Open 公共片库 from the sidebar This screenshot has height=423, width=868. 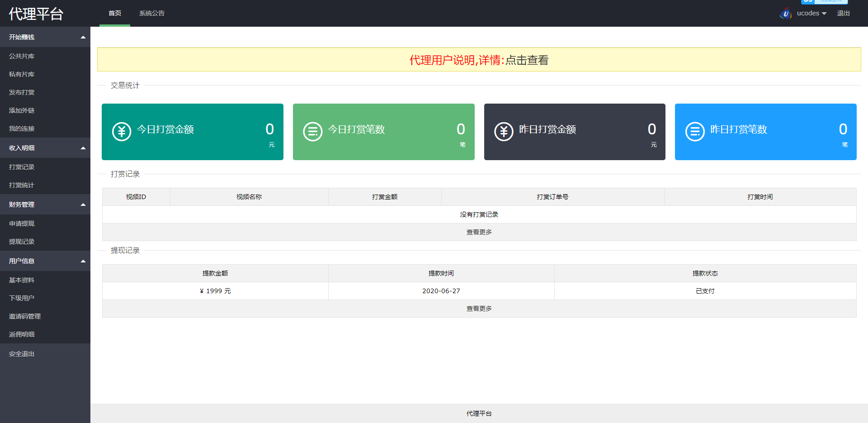22,56
